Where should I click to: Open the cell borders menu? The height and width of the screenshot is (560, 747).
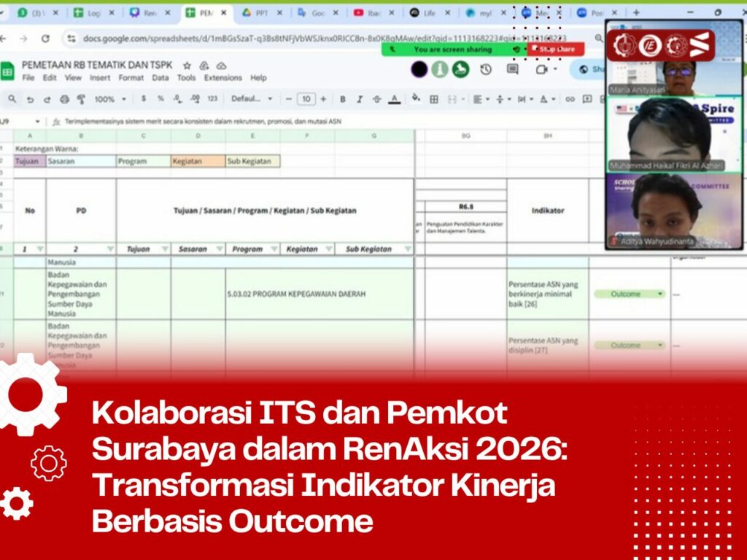click(433, 99)
